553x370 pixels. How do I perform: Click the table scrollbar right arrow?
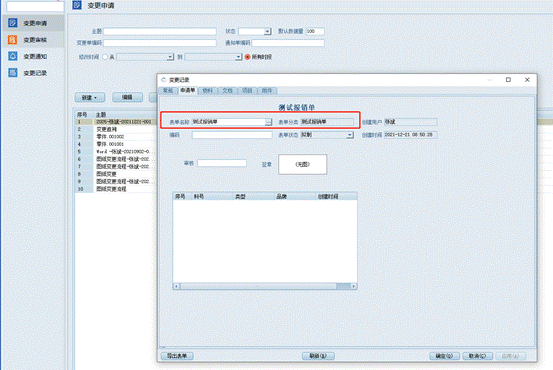354,286
